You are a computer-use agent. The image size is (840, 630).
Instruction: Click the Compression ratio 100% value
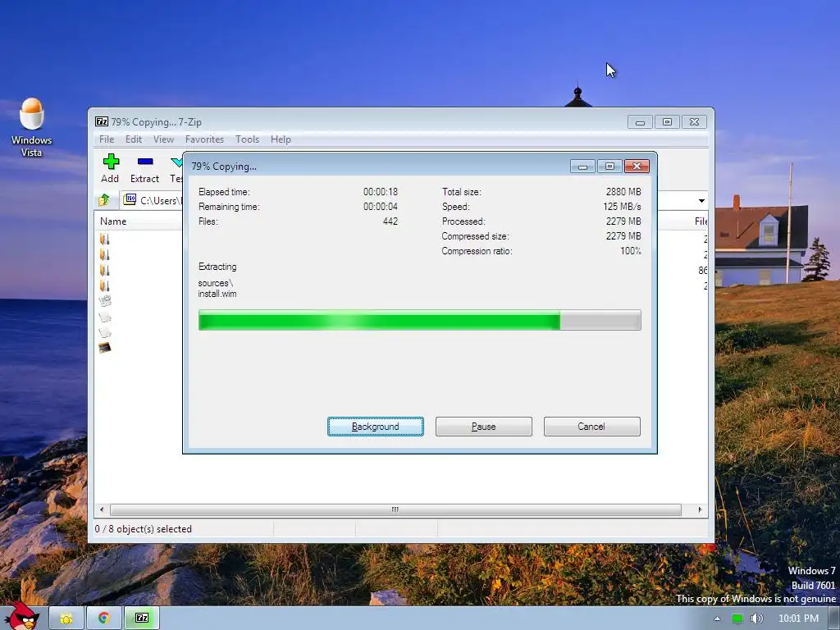click(631, 251)
